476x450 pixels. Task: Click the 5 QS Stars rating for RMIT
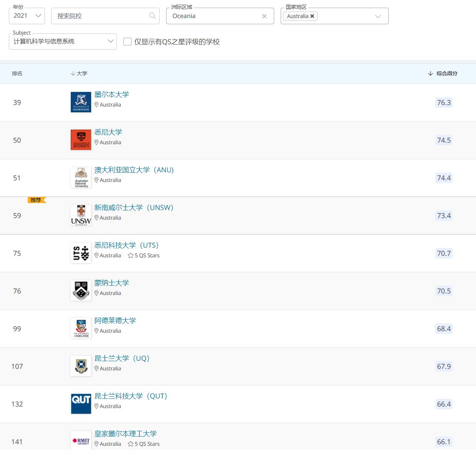143,444
